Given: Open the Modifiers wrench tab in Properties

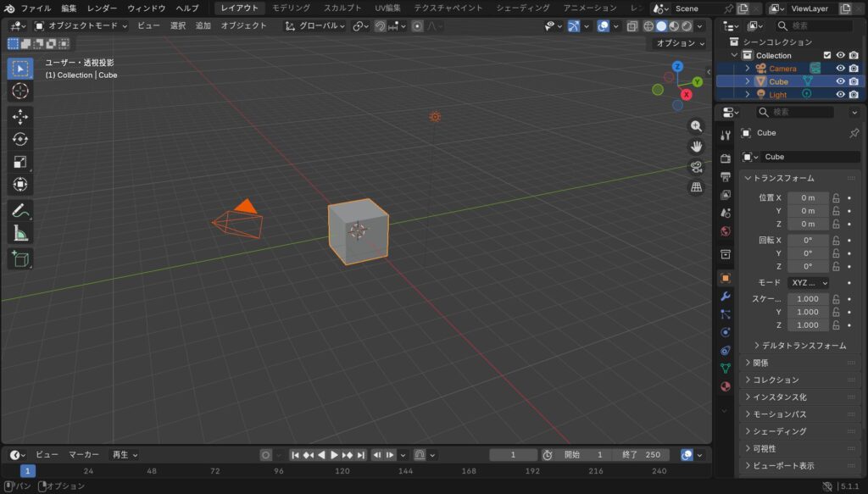Looking at the screenshot, I should click(725, 296).
